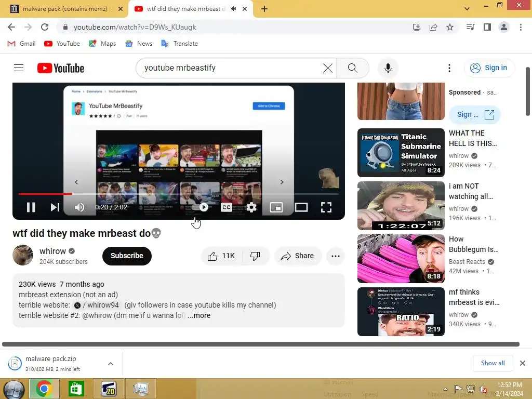View site information lock icon

click(x=65, y=27)
